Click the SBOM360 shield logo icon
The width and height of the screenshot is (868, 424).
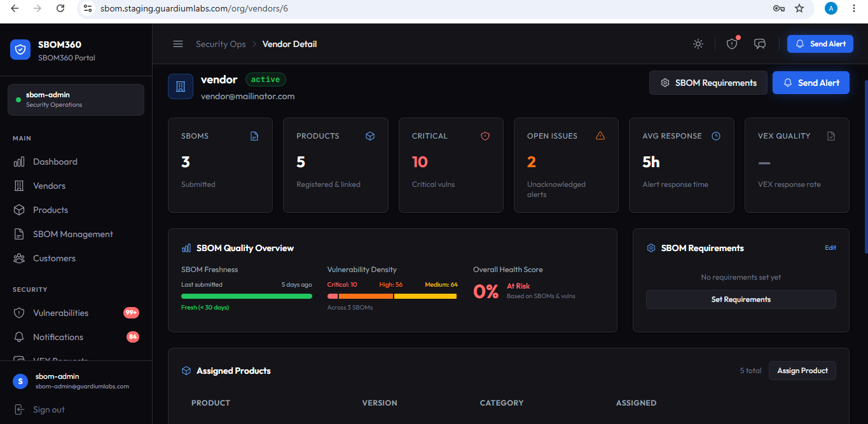(20, 50)
